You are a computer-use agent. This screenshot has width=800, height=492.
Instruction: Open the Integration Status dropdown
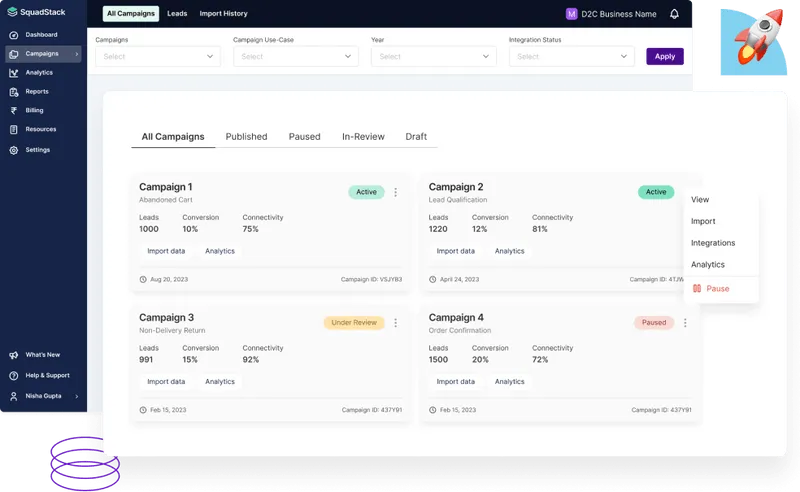(x=571, y=57)
